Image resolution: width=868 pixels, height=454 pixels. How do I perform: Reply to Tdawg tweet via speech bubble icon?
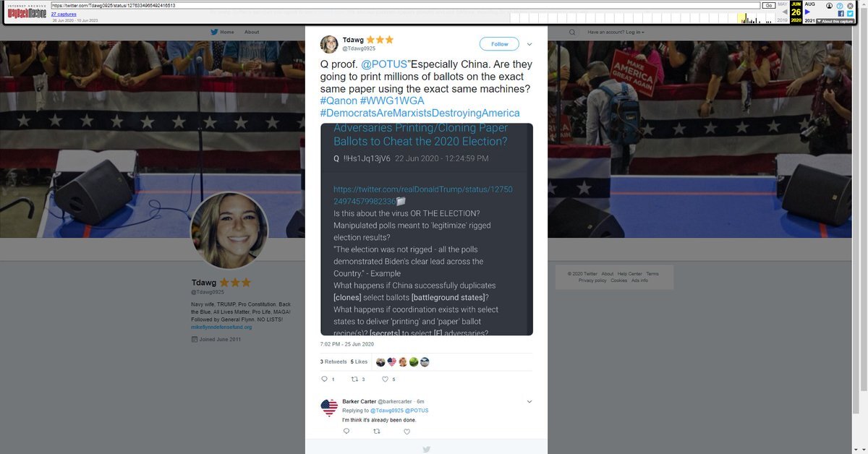click(x=324, y=379)
